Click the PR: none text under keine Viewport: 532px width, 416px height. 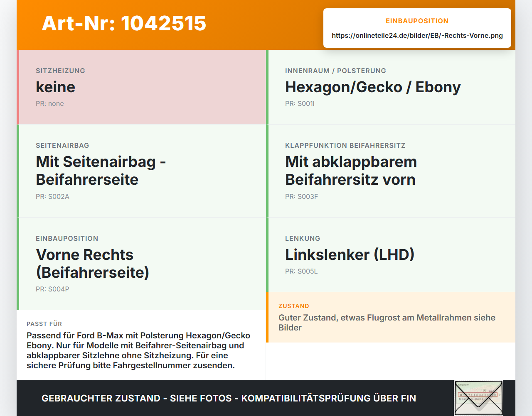[50, 104]
